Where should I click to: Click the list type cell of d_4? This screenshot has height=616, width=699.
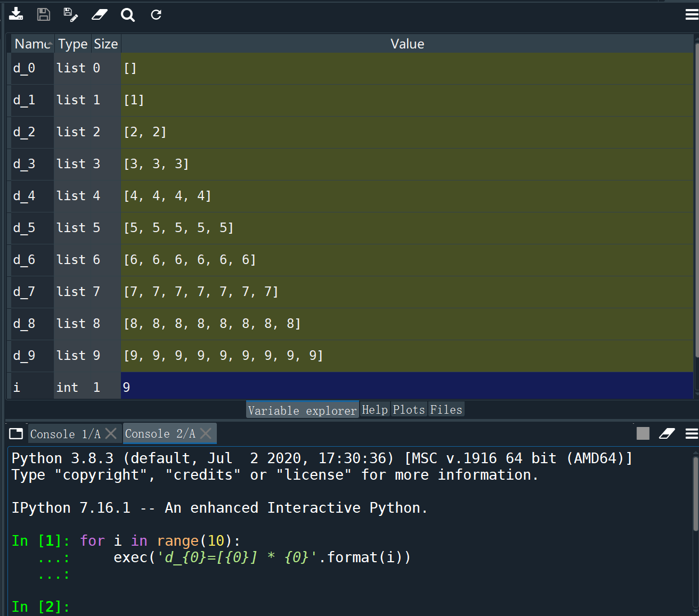[72, 196]
